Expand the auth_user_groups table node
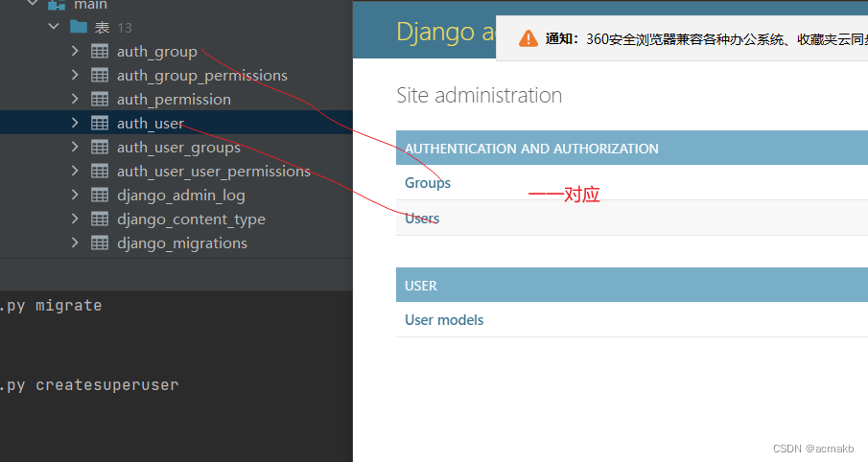The width and height of the screenshot is (868, 462). tap(75, 147)
